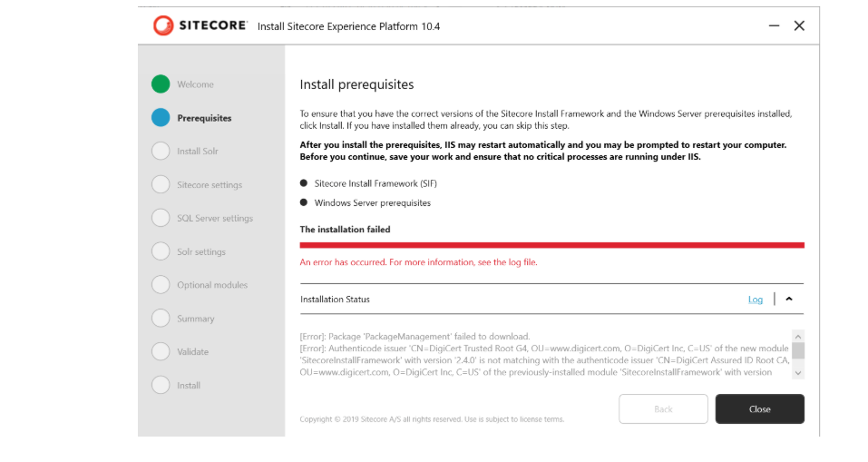Collapse the Installation Status panel
The width and height of the screenshot is (868, 462).
[x=789, y=300]
